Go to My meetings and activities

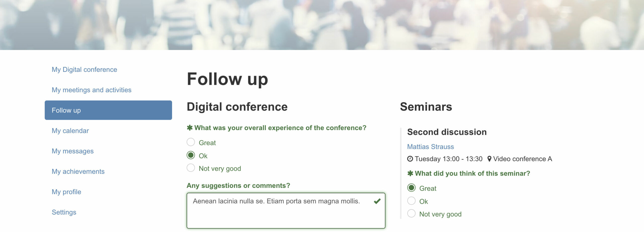(x=92, y=90)
